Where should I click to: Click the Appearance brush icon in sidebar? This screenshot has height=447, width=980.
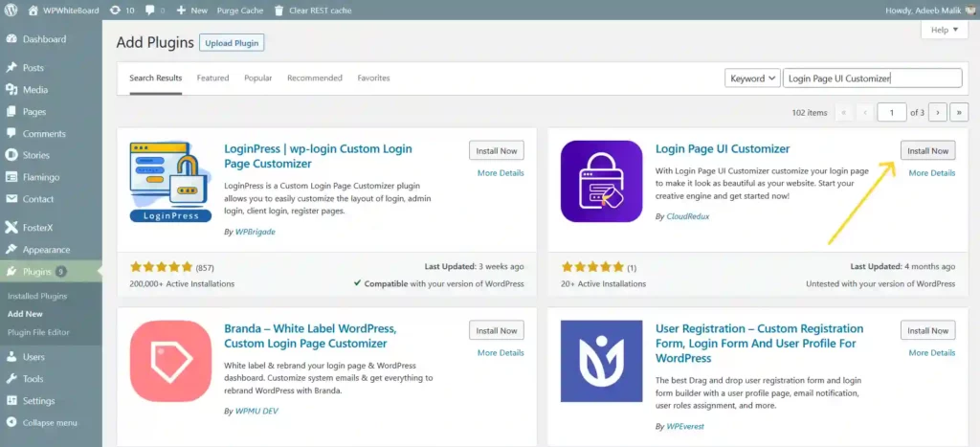pos(11,250)
